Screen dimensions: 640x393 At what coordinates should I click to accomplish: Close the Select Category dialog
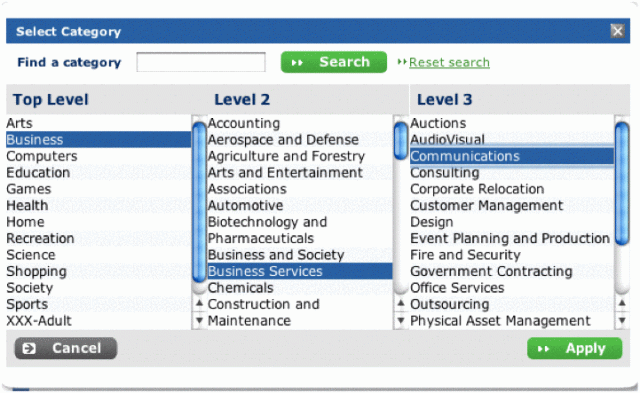(617, 31)
